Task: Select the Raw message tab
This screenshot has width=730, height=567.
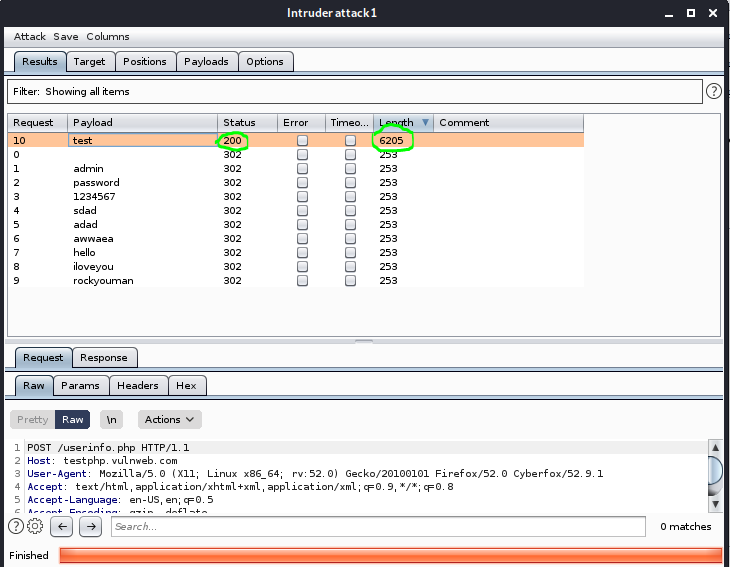Action: click(x=34, y=385)
